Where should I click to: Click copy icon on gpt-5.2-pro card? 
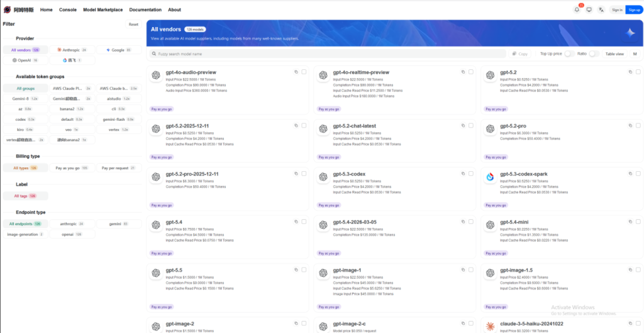(630, 125)
